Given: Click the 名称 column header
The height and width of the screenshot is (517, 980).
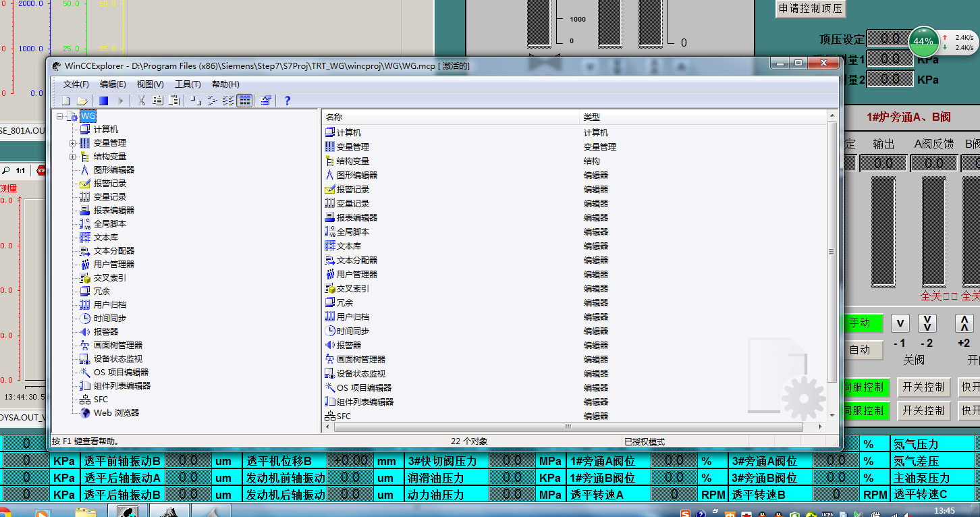Looking at the screenshot, I should click(x=334, y=117).
